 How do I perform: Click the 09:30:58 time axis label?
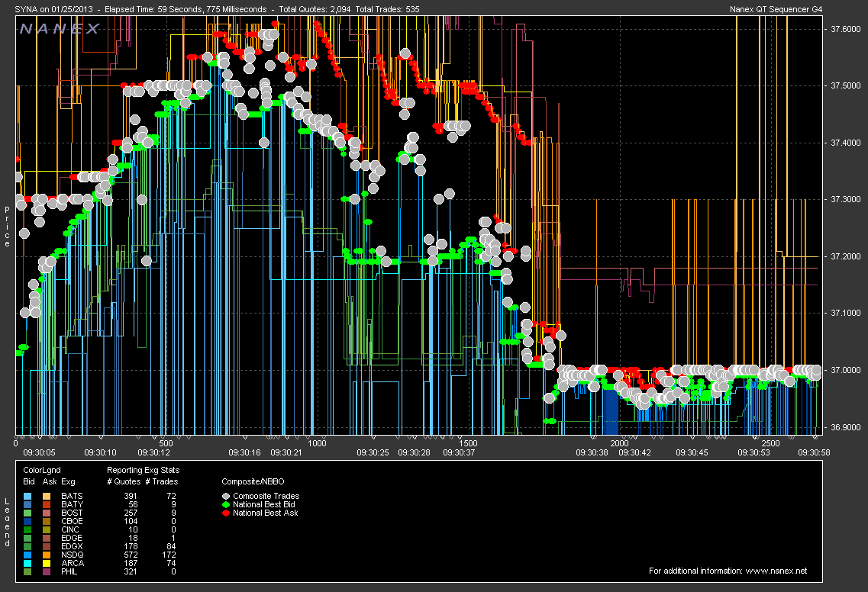814,452
